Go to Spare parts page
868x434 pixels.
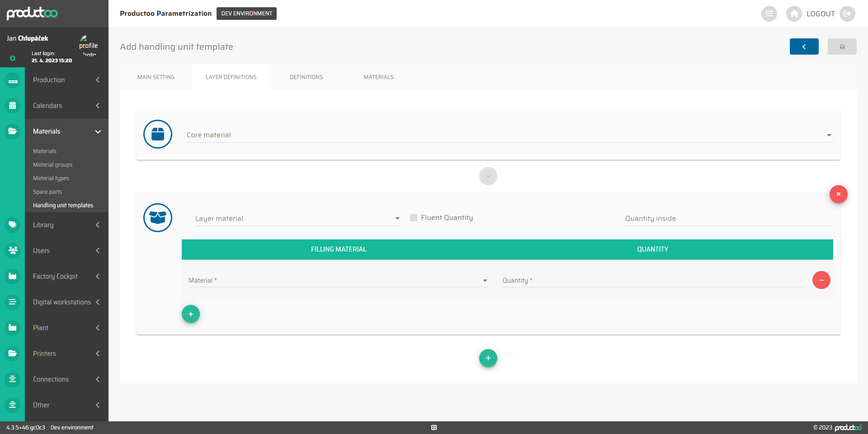[47, 192]
